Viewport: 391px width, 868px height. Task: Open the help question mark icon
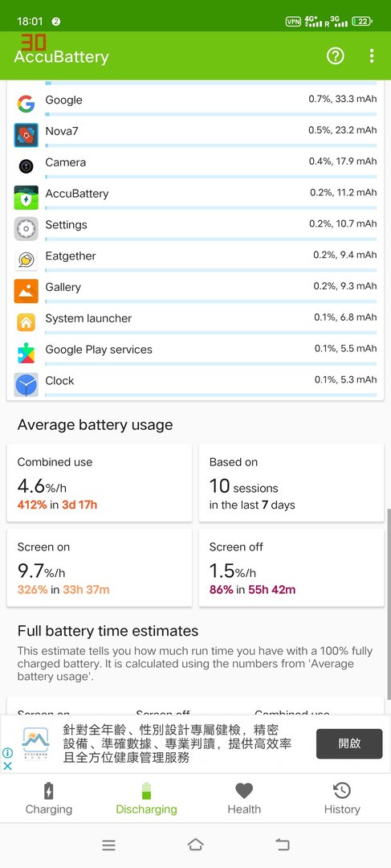coord(335,55)
